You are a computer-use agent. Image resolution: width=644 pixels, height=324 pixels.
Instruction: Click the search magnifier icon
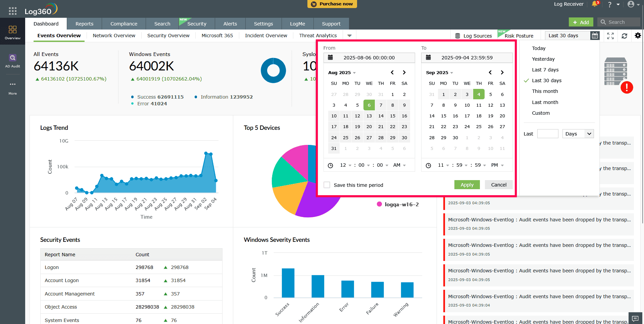click(x=603, y=22)
